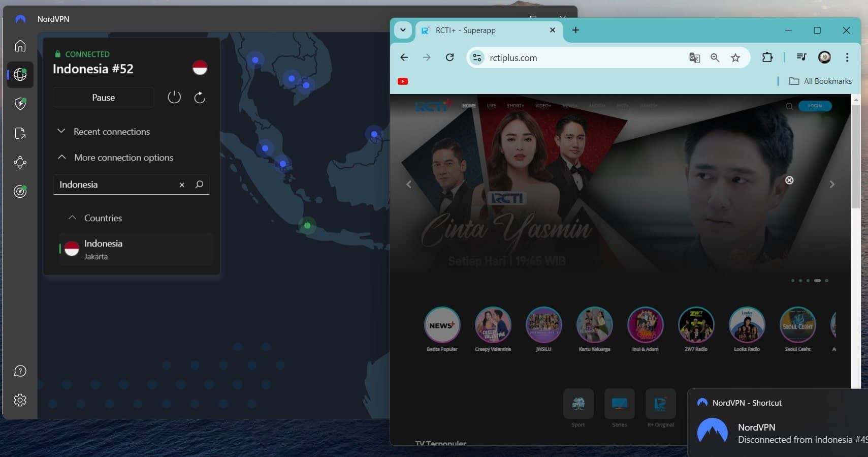
Task: Open Meshnet sidebar icon in NordVPN
Action: pos(20,162)
